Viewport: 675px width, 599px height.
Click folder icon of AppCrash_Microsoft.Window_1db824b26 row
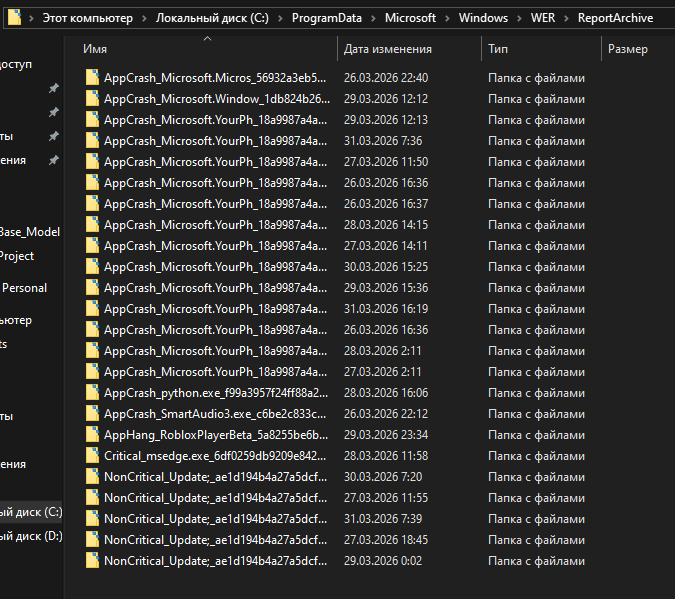click(92, 99)
